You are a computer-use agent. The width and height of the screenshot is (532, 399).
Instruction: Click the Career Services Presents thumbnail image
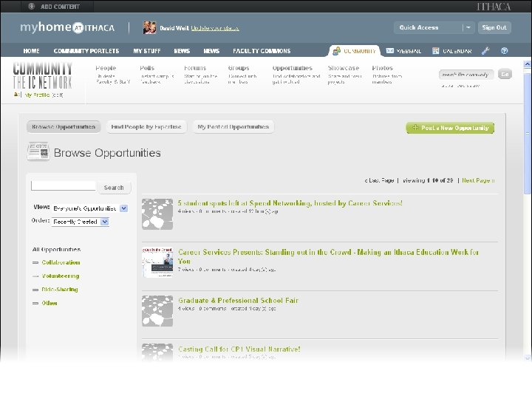point(157,262)
